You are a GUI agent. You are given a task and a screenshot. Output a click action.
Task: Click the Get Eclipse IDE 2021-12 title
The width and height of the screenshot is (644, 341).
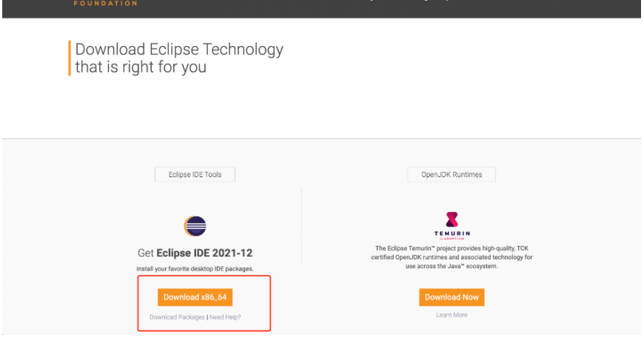coord(195,253)
